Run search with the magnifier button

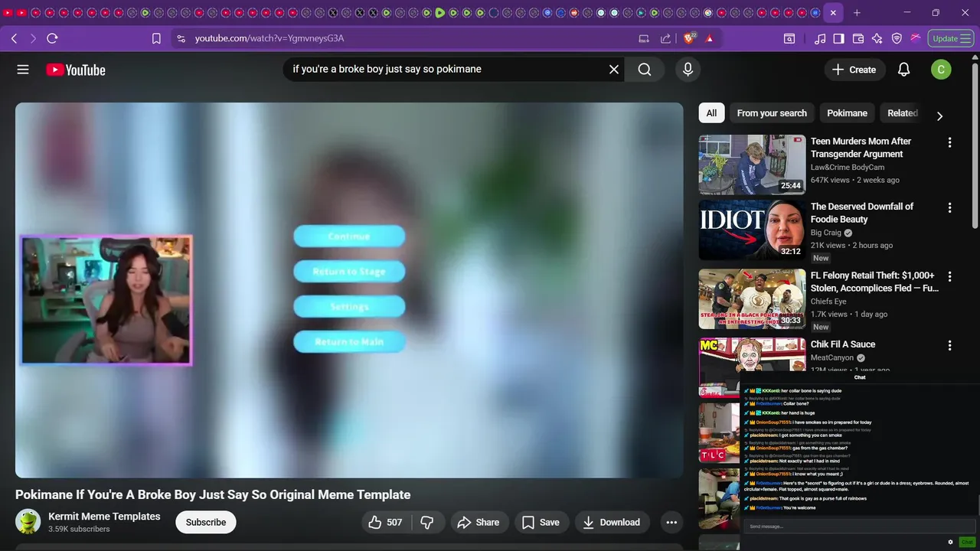(645, 70)
